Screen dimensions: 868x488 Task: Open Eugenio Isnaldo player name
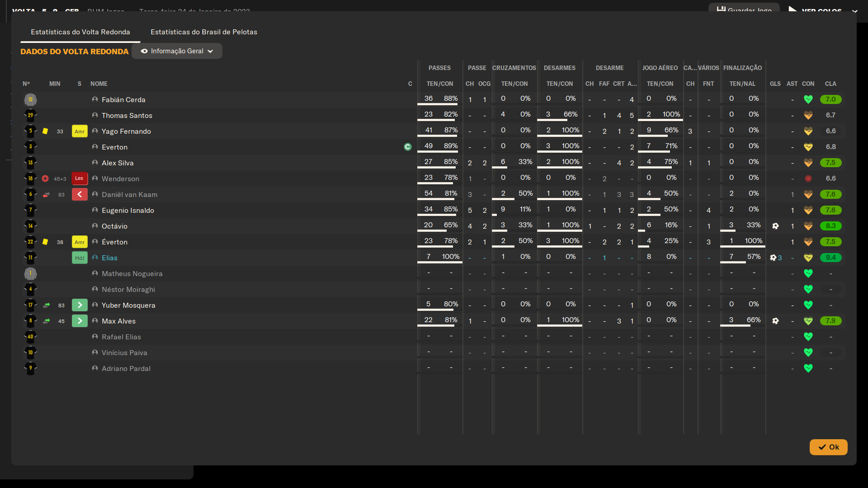point(128,211)
